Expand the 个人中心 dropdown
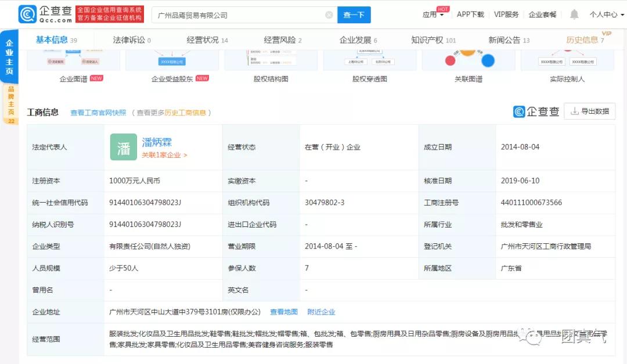This screenshot has height=364, width=627. coord(604,15)
